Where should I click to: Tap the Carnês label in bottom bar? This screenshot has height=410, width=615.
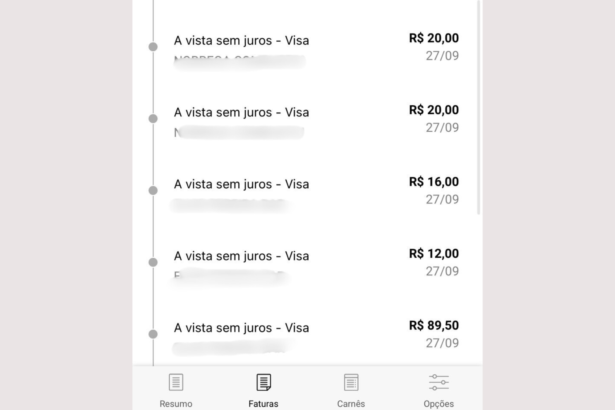tap(351, 404)
